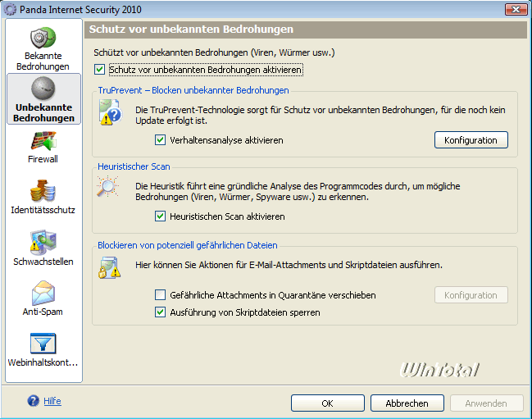Switch to Bekannte Bedrohungen label
The image size is (532, 419).
43,61
